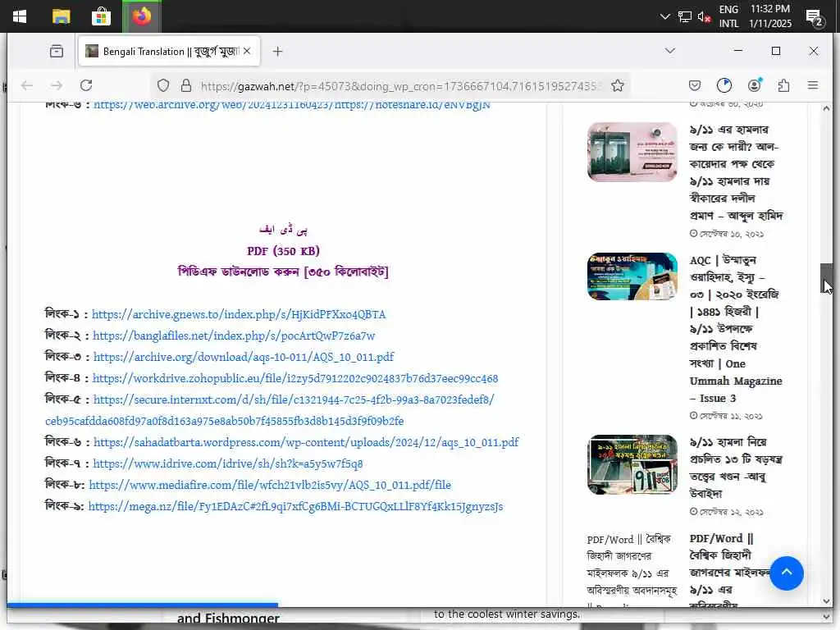Image resolution: width=840 pixels, height=630 pixels.
Task: Open the Windows Start menu
Action: 20,16
